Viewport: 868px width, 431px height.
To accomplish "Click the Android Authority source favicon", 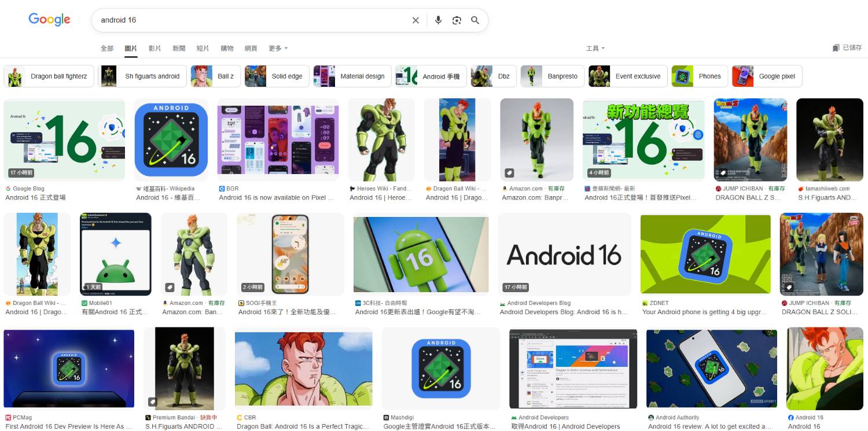I will coord(651,418).
